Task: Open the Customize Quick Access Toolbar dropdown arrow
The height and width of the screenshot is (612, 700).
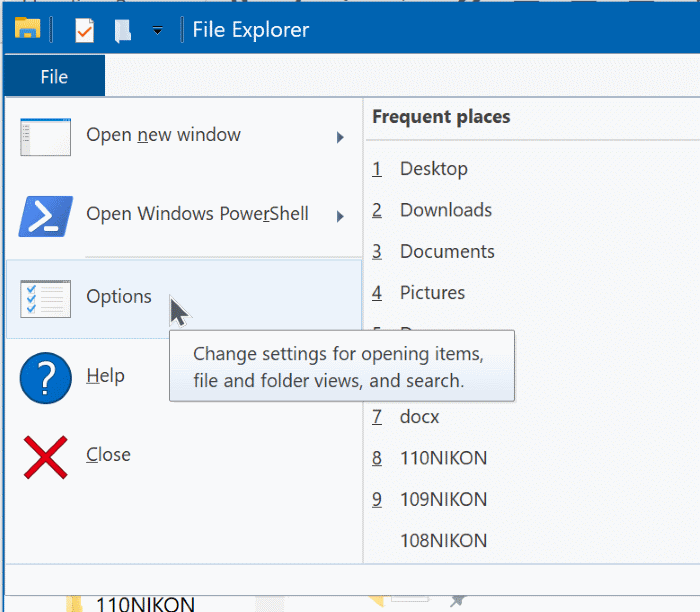Action: coord(157,30)
